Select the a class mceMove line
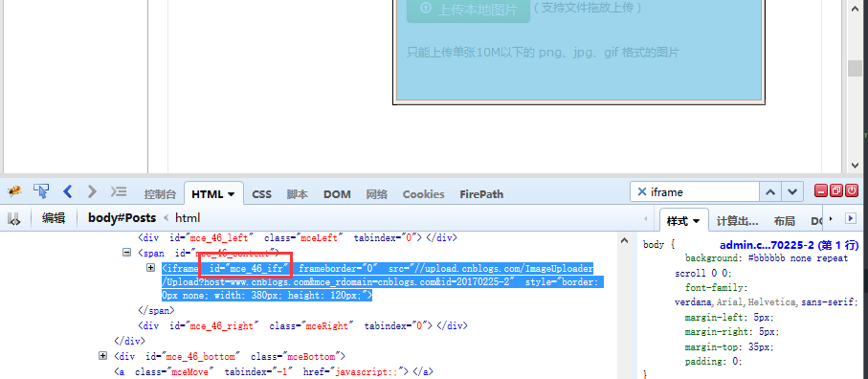 274,371
